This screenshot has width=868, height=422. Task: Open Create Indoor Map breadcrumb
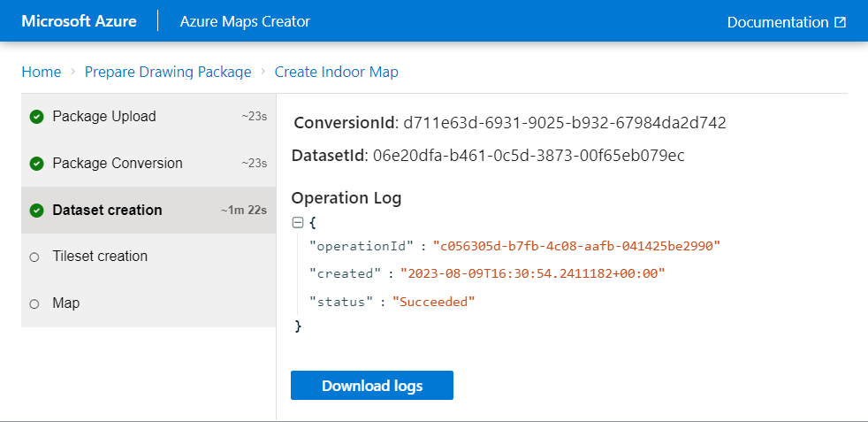point(337,72)
